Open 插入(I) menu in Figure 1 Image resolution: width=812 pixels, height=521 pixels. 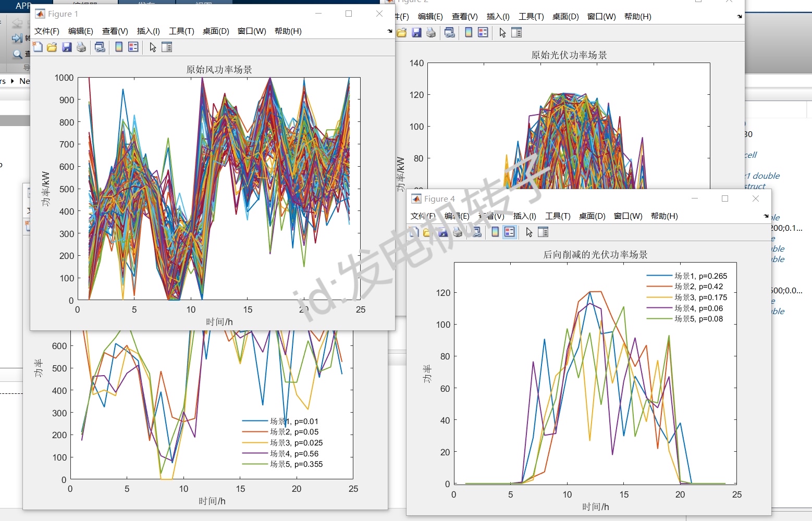[149, 31]
